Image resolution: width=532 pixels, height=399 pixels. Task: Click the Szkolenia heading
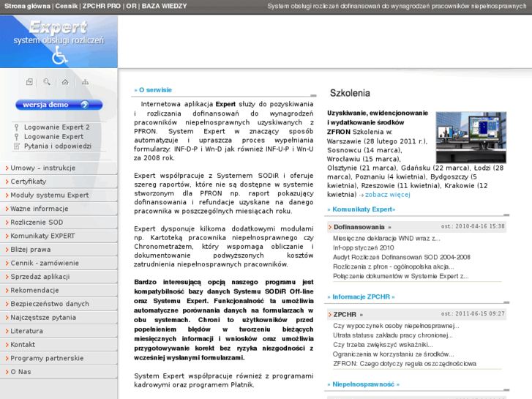[x=350, y=93]
